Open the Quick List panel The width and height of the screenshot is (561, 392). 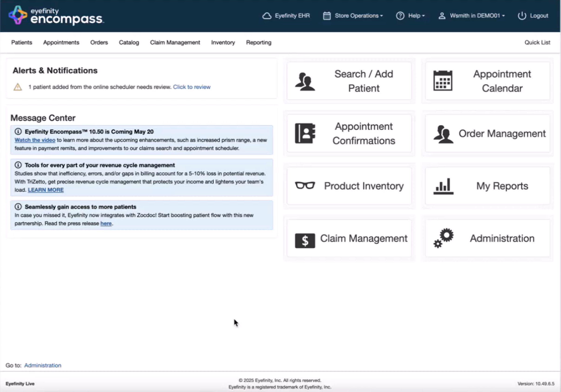(537, 43)
